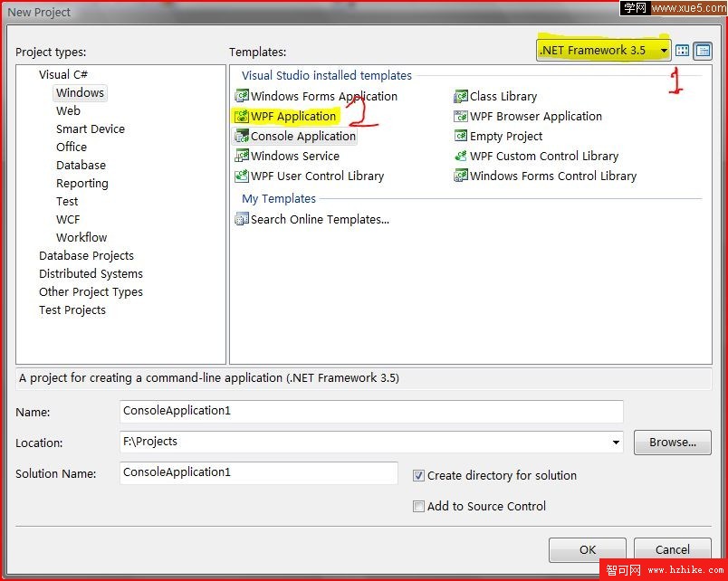Click Search Online Templates... text
Image resolution: width=728 pixels, height=581 pixels.
coord(320,219)
